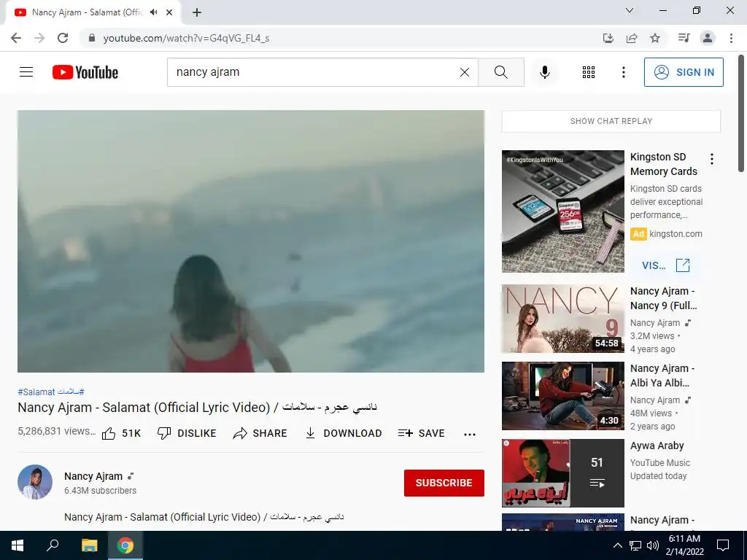This screenshot has width=747, height=560.
Task: Click Chrome icon in taskbar
Action: 125,545
